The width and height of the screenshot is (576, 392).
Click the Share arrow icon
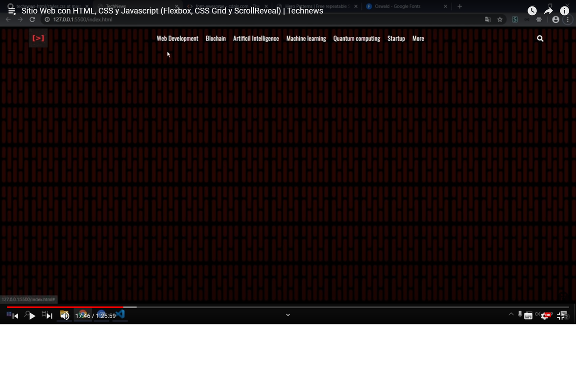548,11
